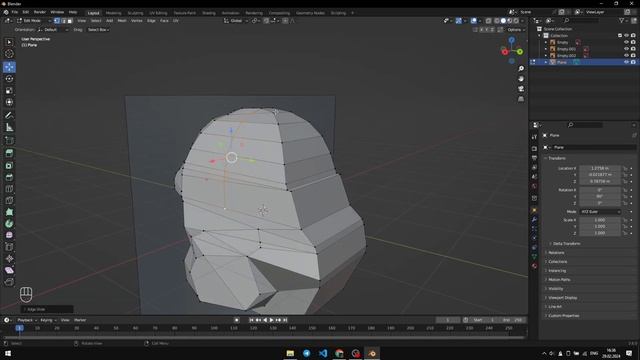Screen dimensions: 640x360
Task: Disable Collection in renders camera icon
Action: tap(633, 36)
